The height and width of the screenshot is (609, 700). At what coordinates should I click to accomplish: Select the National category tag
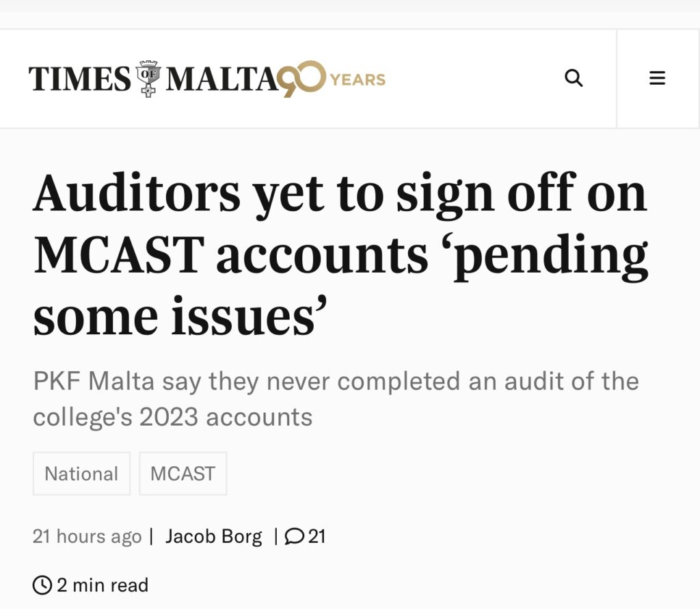tap(81, 473)
